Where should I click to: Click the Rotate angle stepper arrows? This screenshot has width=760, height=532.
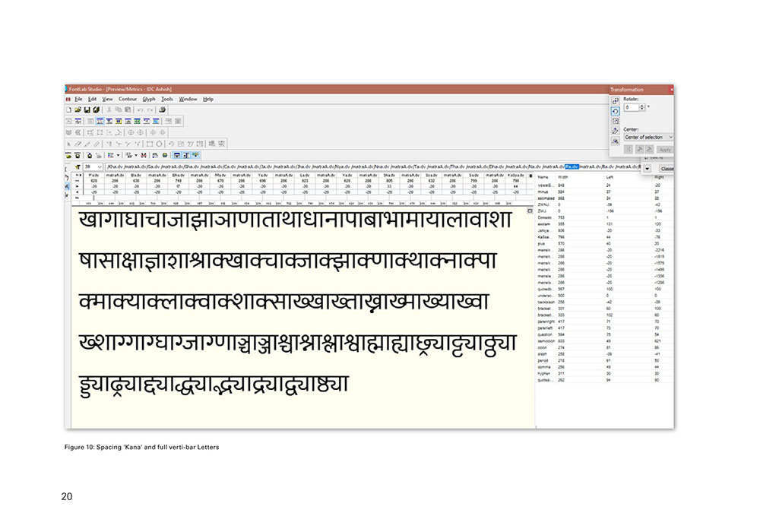point(642,107)
